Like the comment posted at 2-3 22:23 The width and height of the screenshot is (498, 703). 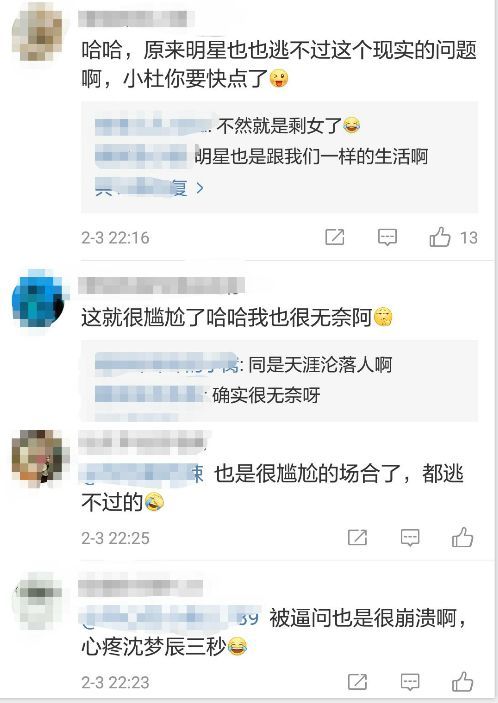(x=463, y=682)
